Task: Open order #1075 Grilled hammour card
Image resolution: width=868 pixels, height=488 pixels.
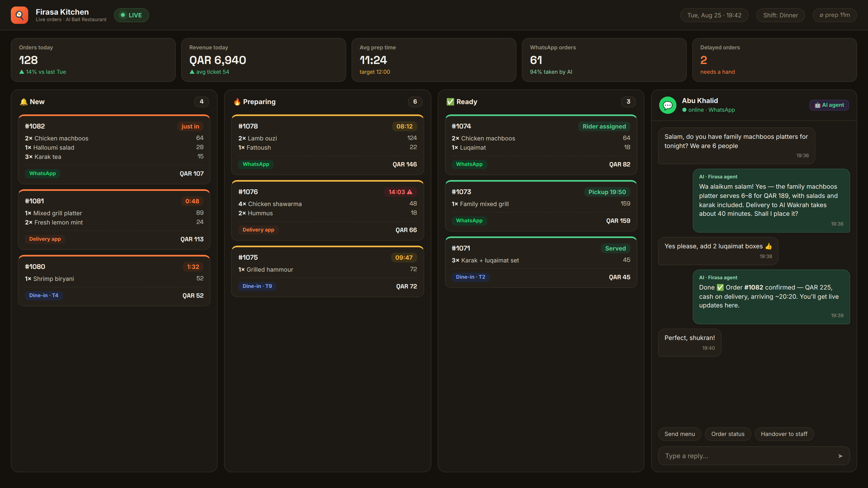Action: [x=328, y=272]
